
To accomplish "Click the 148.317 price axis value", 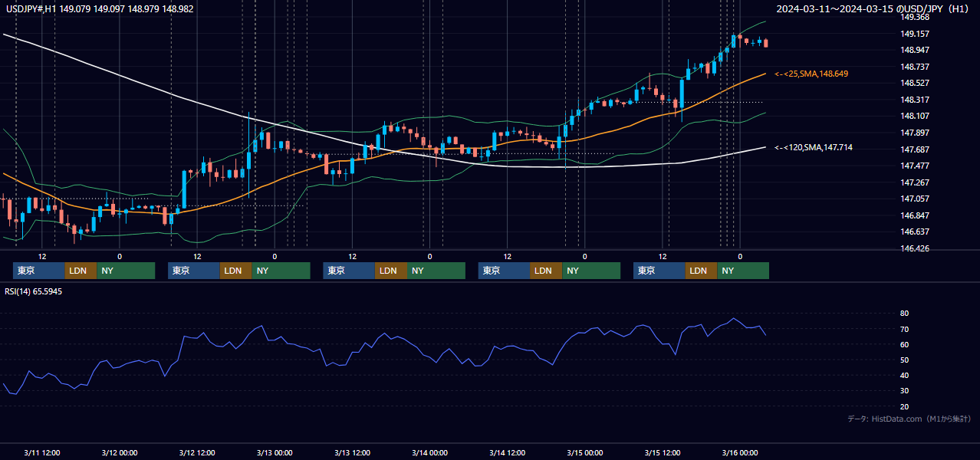I will point(915,100).
